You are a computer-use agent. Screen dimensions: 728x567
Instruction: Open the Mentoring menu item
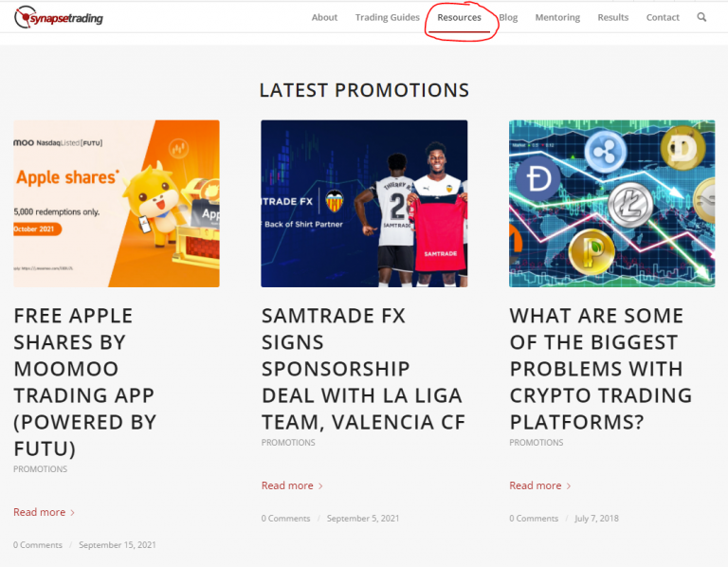pos(557,17)
